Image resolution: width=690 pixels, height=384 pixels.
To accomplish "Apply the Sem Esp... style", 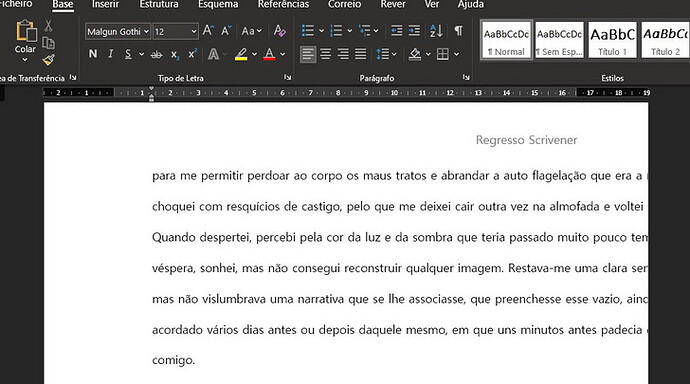I will [559, 40].
